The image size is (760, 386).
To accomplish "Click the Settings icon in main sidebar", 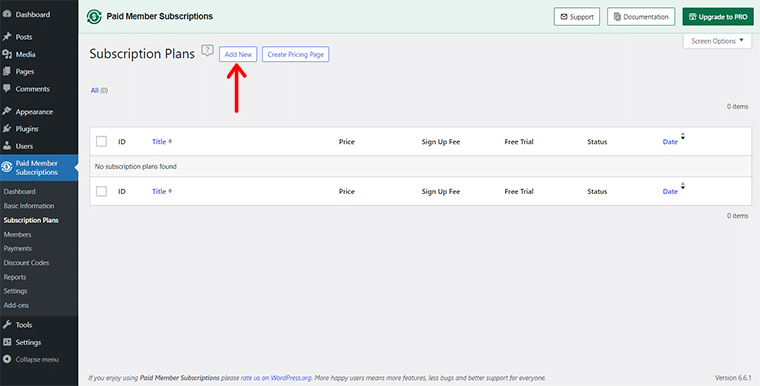I will pos(7,342).
